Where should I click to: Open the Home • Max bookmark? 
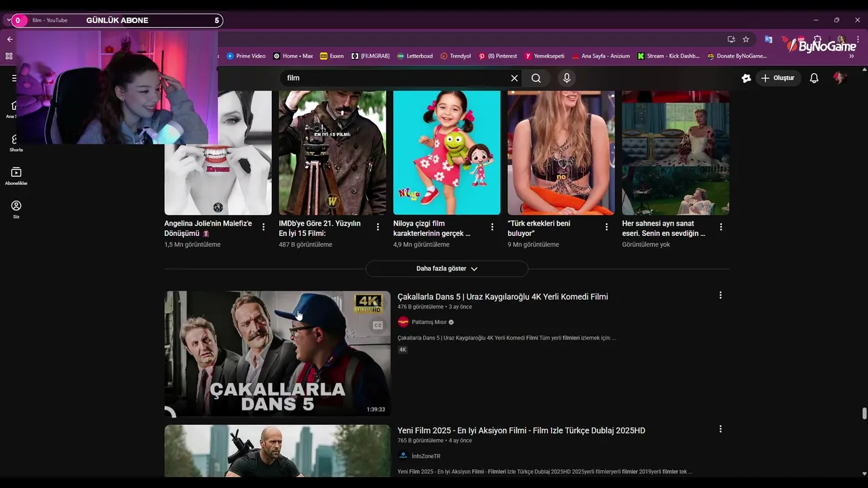pos(293,56)
